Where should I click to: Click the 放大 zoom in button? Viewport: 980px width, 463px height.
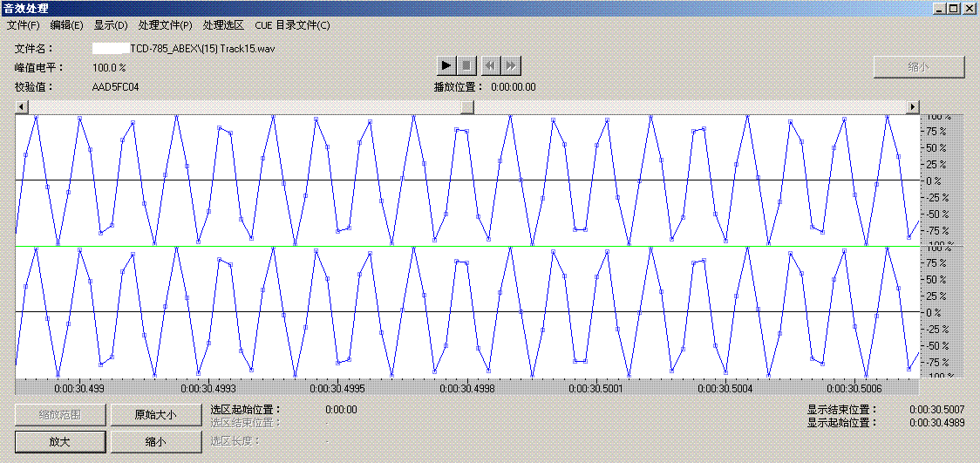pos(60,442)
